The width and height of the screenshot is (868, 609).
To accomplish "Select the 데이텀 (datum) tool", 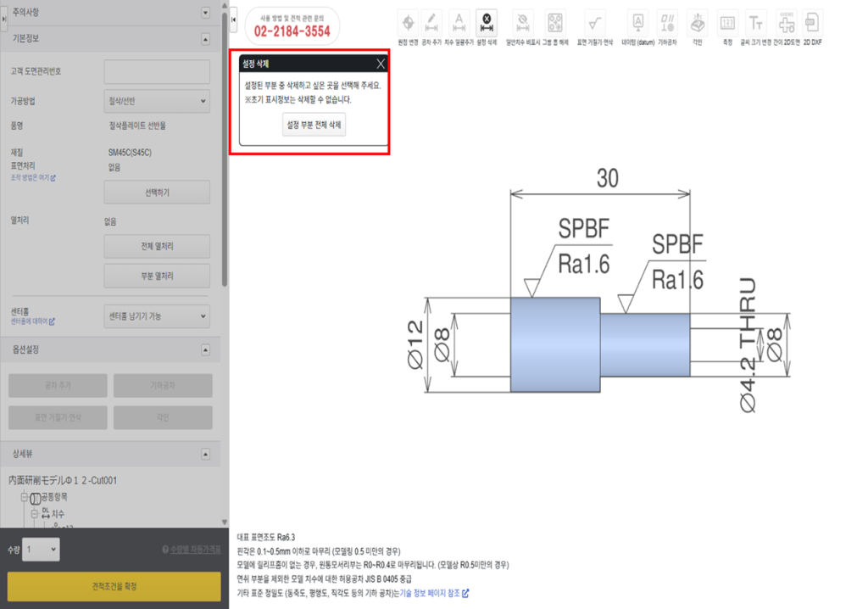I will 637,23.
